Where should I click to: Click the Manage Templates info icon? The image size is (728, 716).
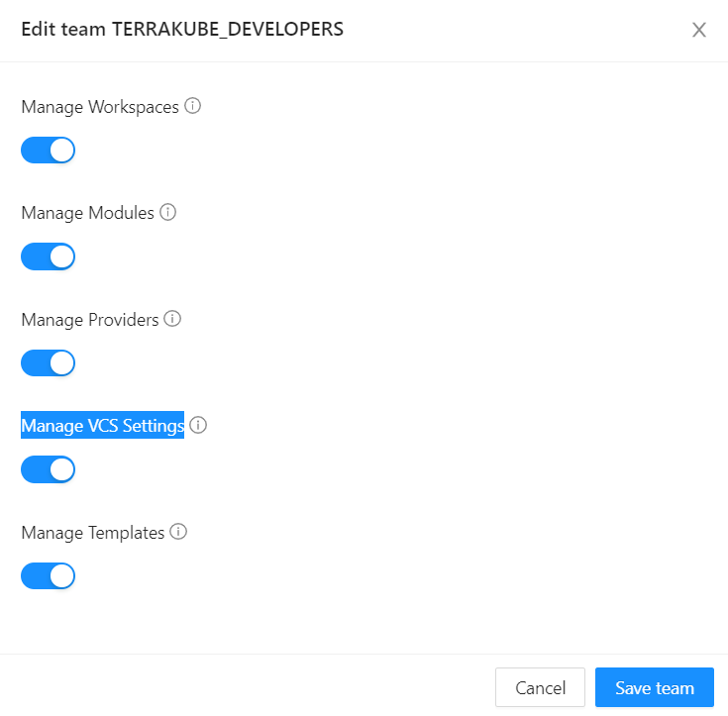point(178,532)
